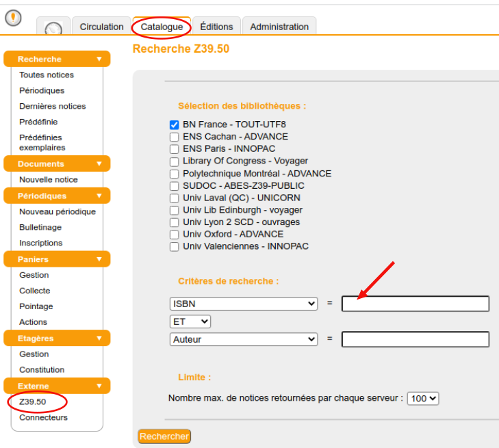Open the Nouvelle notice link
499x448 pixels.
(49, 180)
